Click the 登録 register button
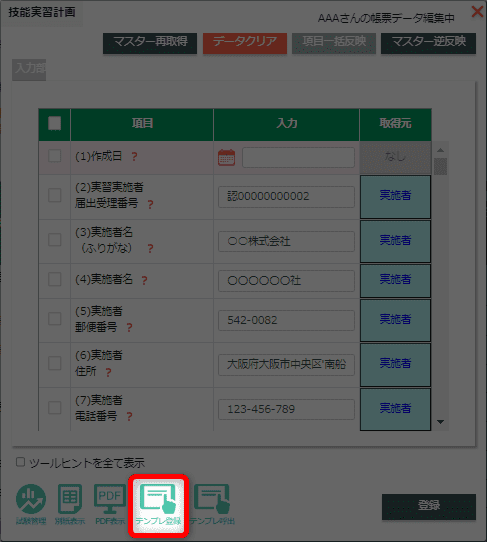 tap(429, 506)
